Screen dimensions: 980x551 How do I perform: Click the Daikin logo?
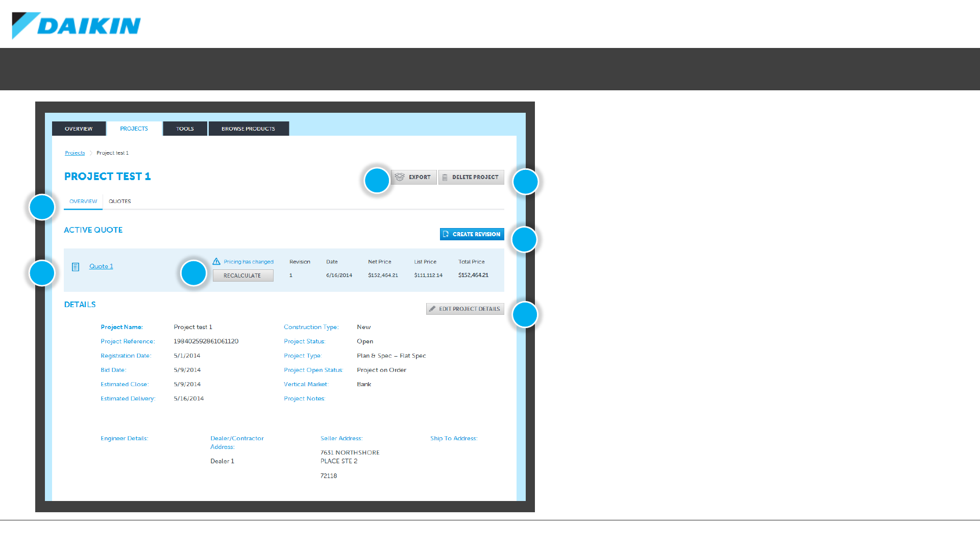click(77, 26)
